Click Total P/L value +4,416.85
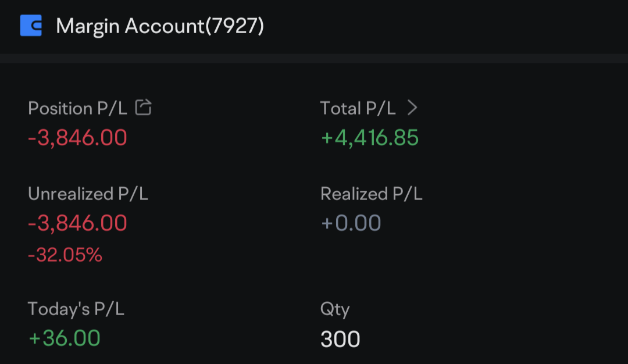Viewport: 628px width, 364px height. pos(369,138)
